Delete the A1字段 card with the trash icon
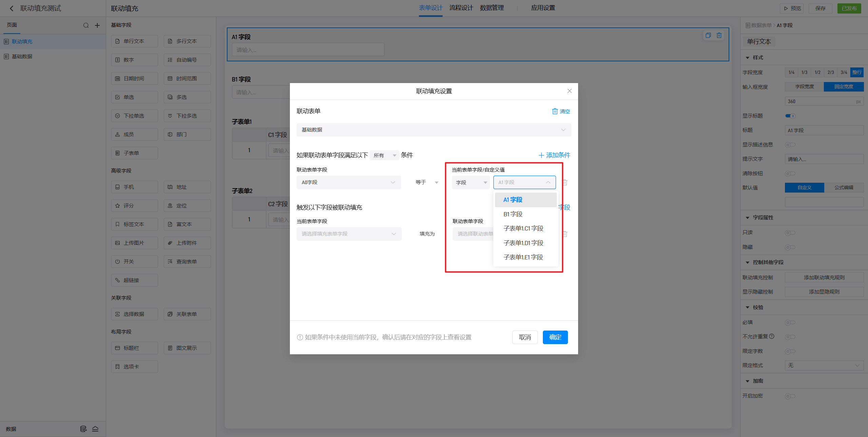Screen dimensions: 868x437 tap(719, 35)
